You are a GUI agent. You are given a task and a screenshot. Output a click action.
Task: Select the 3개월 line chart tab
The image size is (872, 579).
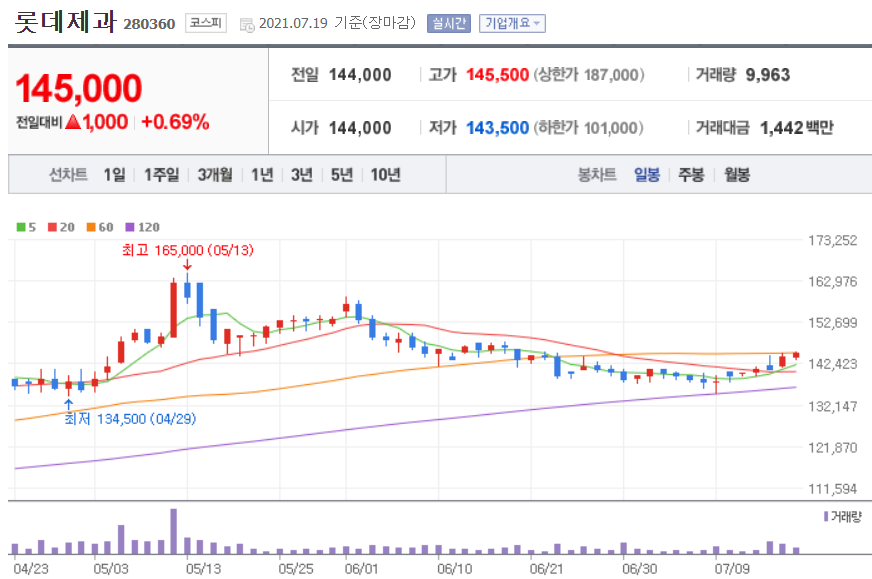[215, 175]
